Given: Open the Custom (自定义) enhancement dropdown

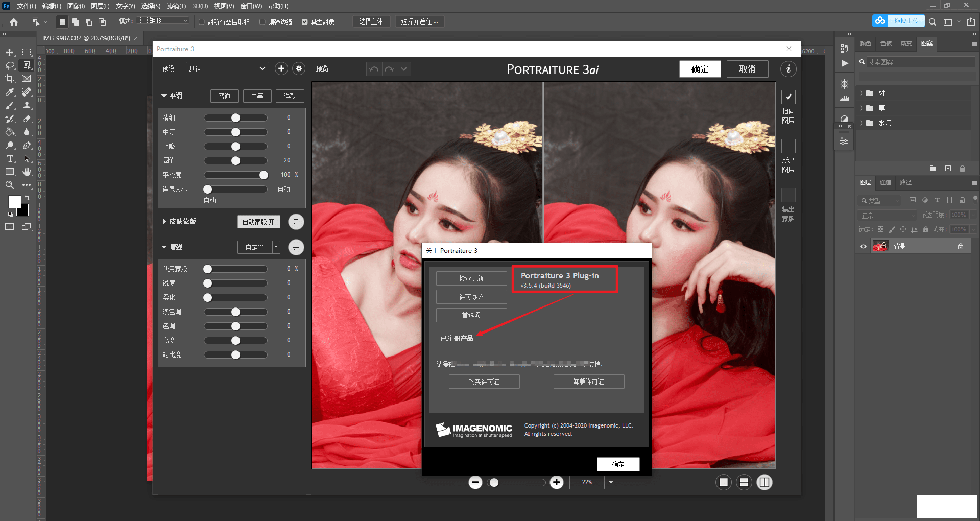Looking at the screenshot, I should (259, 247).
